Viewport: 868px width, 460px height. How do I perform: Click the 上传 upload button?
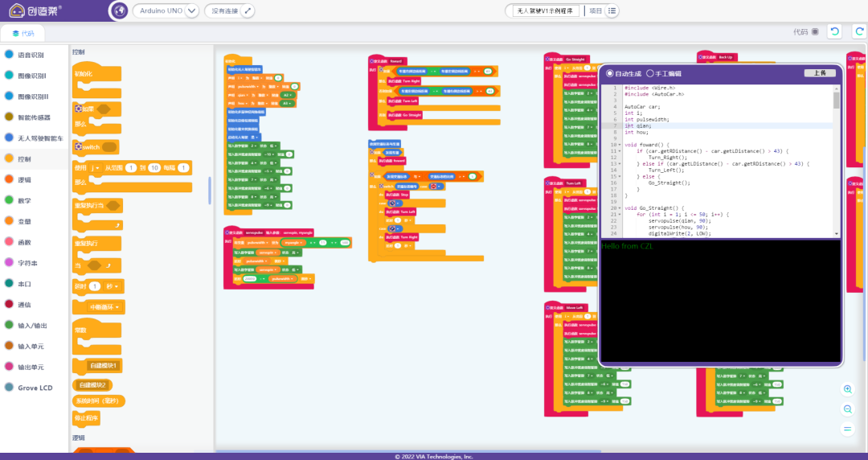[x=819, y=73]
